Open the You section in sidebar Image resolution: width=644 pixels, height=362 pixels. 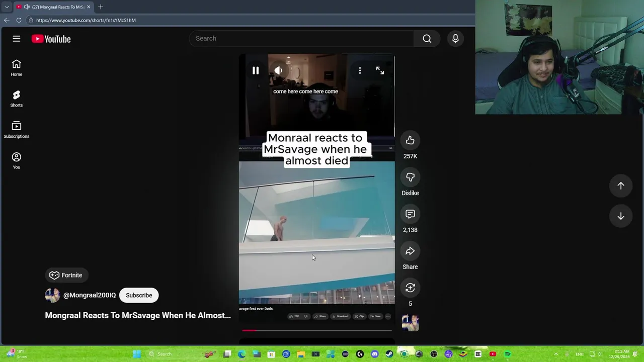pos(17,161)
